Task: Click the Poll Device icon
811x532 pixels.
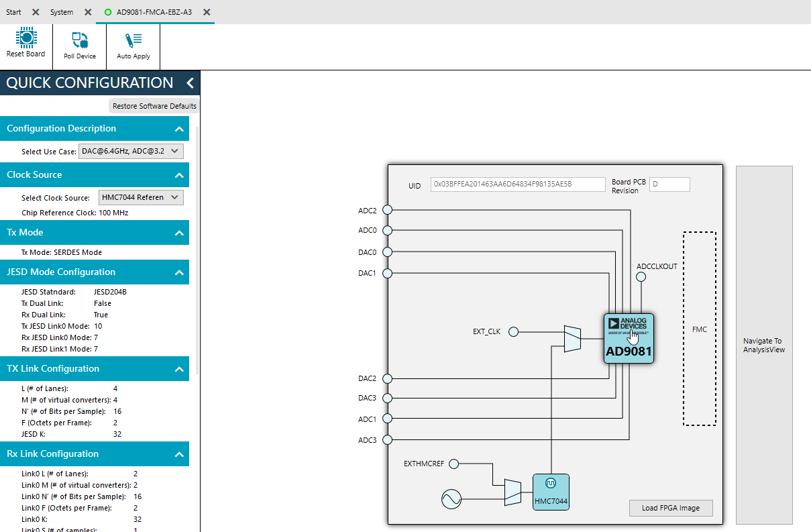Action: pyautogui.click(x=80, y=40)
